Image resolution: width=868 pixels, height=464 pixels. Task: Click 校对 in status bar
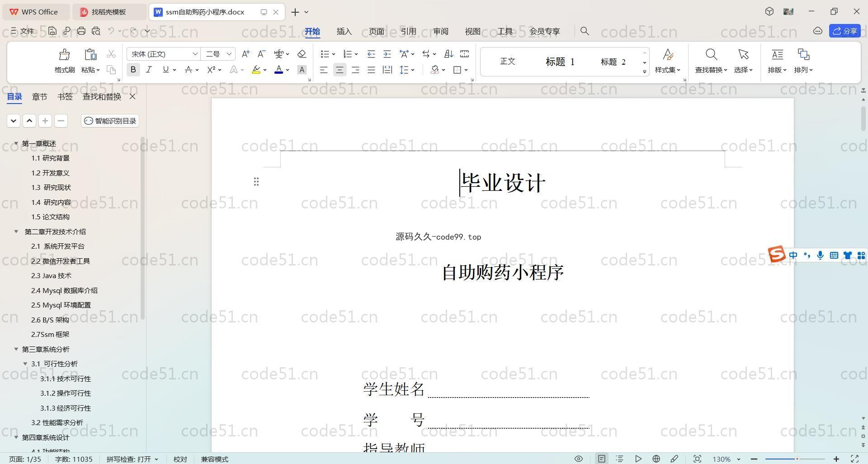point(180,459)
